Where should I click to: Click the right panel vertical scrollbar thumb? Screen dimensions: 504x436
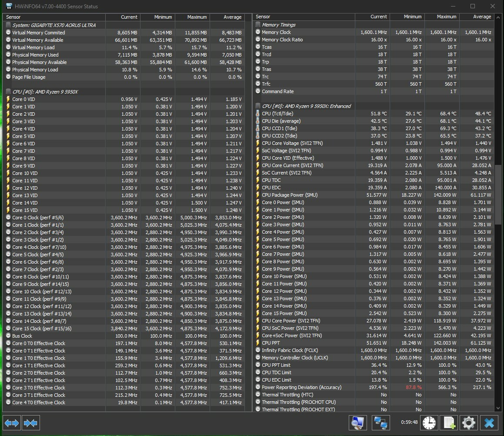tap(498, 195)
